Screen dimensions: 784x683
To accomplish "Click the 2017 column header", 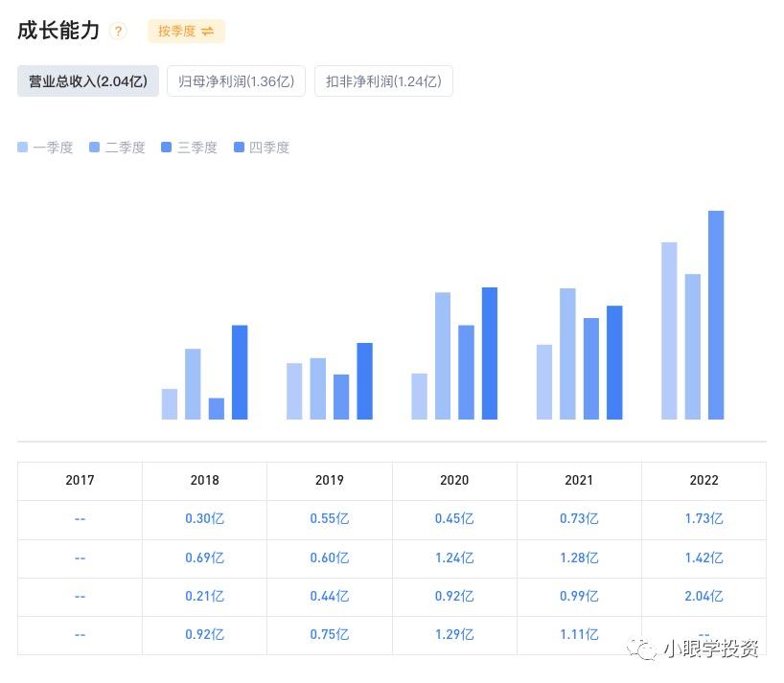I will (x=80, y=480).
